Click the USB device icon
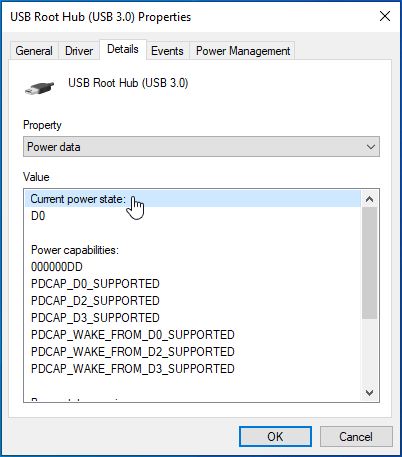Screen dimensions: 402x457 coord(39,88)
